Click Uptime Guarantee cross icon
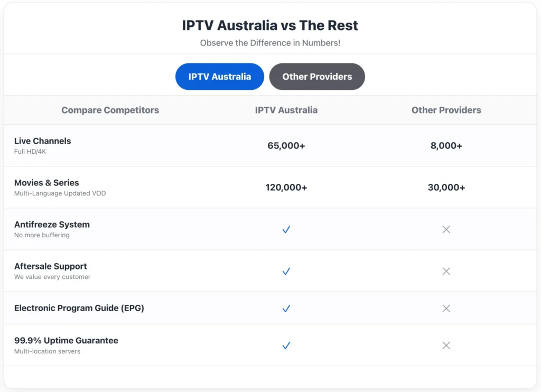The image size is (541, 392). point(446,346)
